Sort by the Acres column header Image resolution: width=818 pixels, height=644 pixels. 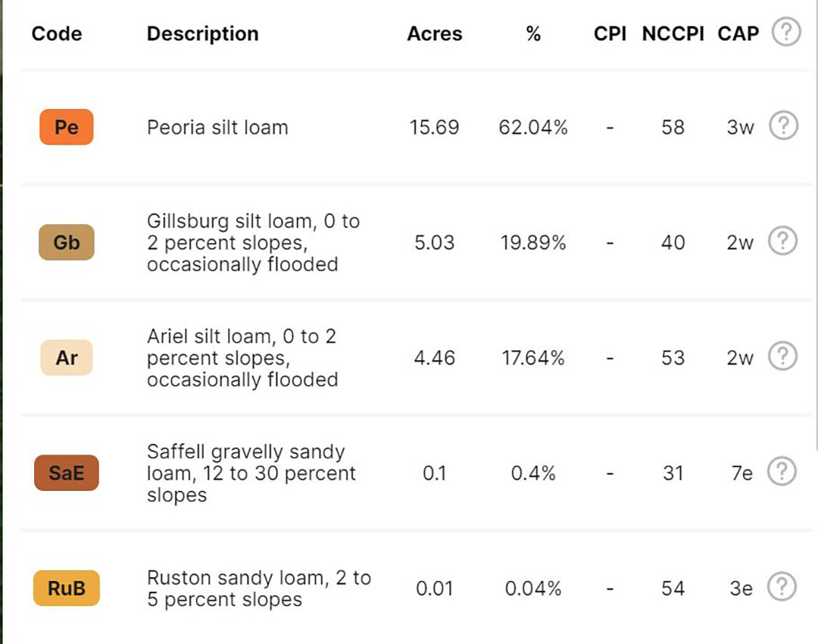pyautogui.click(x=435, y=33)
